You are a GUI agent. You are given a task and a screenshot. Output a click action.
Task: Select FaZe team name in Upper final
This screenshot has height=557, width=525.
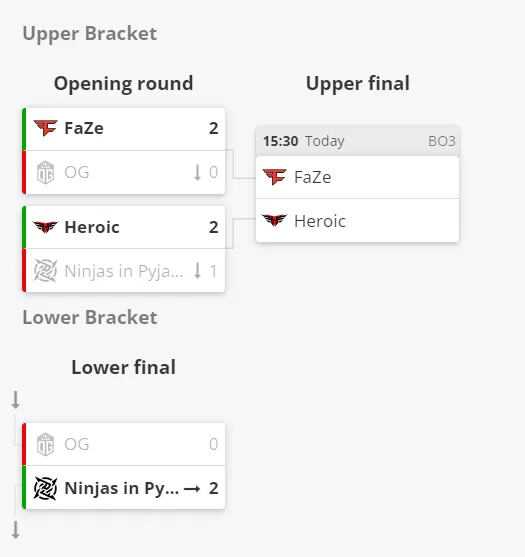pos(313,177)
